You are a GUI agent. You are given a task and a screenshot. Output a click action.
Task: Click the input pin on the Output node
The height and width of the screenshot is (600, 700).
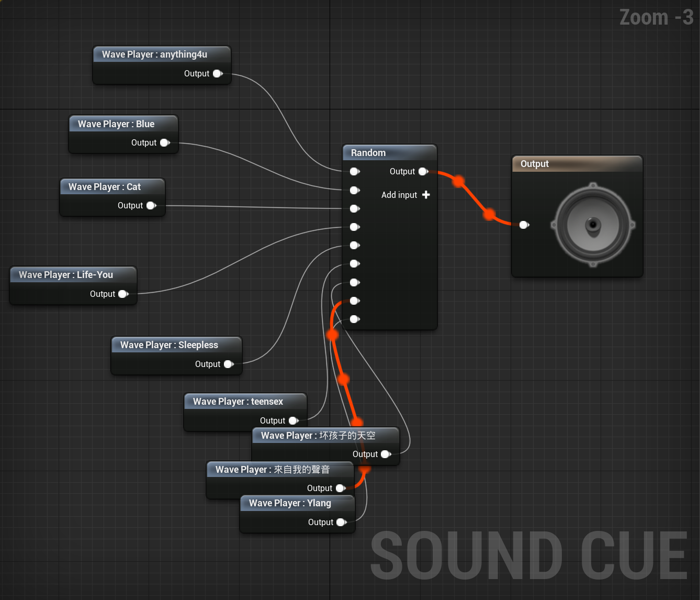point(524,225)
